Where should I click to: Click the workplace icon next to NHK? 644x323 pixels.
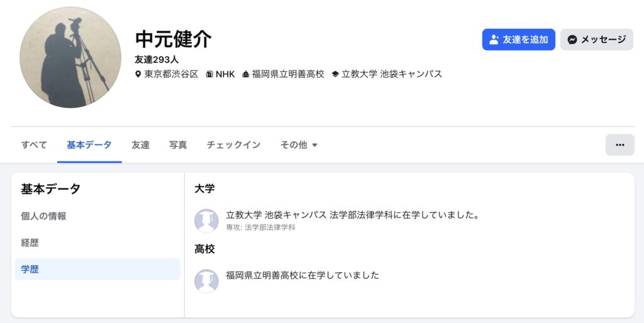[x=209, y=74]
